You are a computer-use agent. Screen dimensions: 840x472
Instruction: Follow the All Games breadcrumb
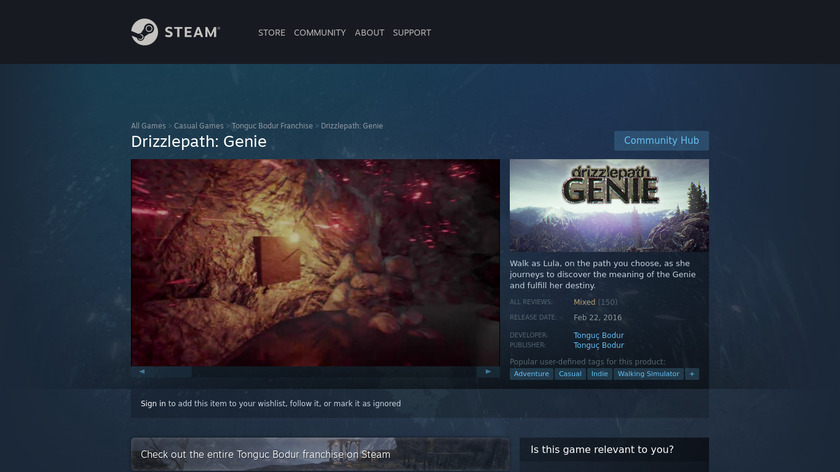click(148, 126)
